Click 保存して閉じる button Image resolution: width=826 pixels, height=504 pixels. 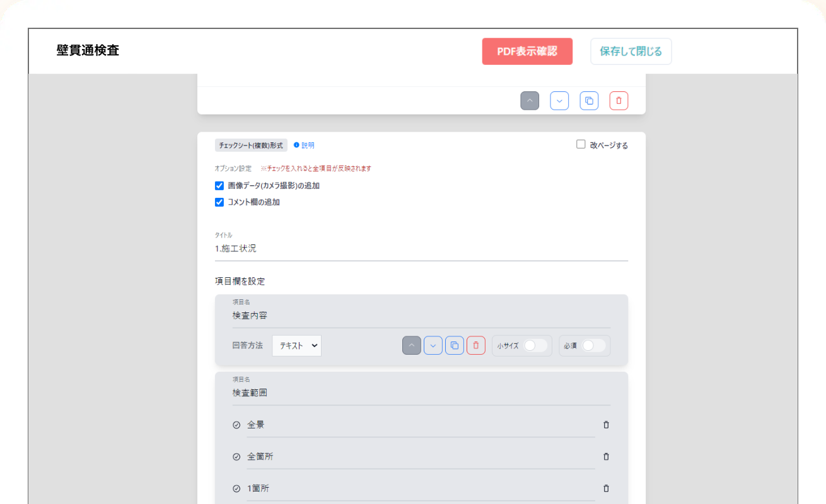631,52
